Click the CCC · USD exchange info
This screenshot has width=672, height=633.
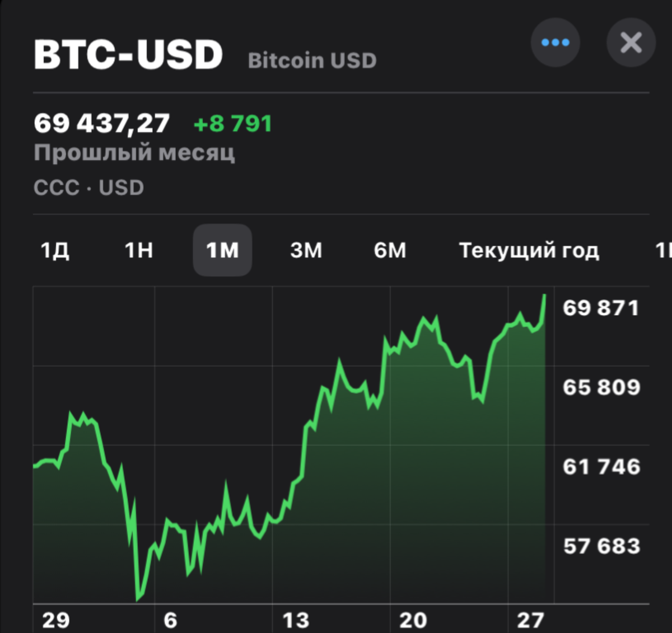(89, 187)
